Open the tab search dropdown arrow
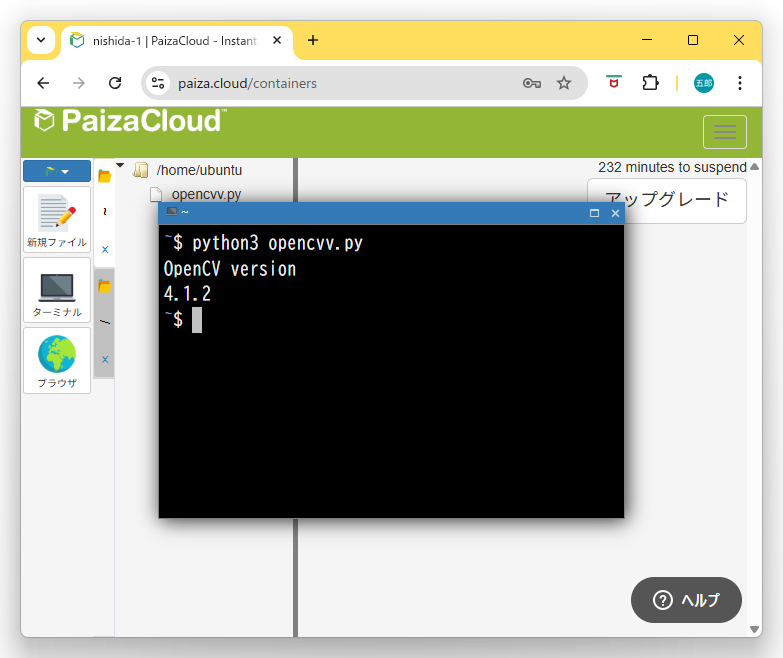This screenshot has height=658, width=783. 41,40
